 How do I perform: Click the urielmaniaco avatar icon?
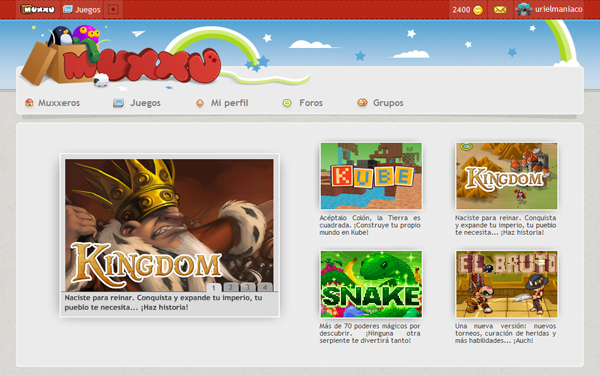[523, 9]
